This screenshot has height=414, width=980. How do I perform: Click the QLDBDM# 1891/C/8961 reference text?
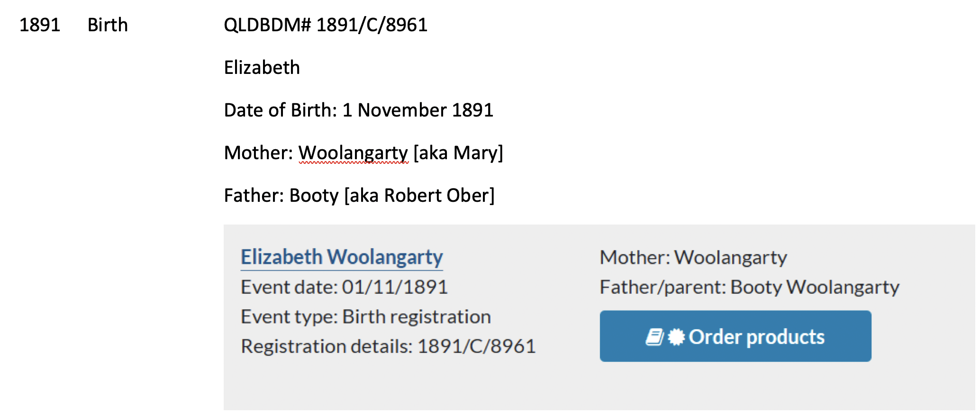pos(326,25)
